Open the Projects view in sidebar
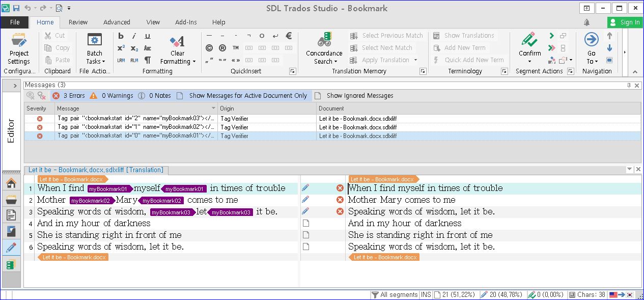The width and height of the screenshot is (644, 300). click(x=11, y=199)
